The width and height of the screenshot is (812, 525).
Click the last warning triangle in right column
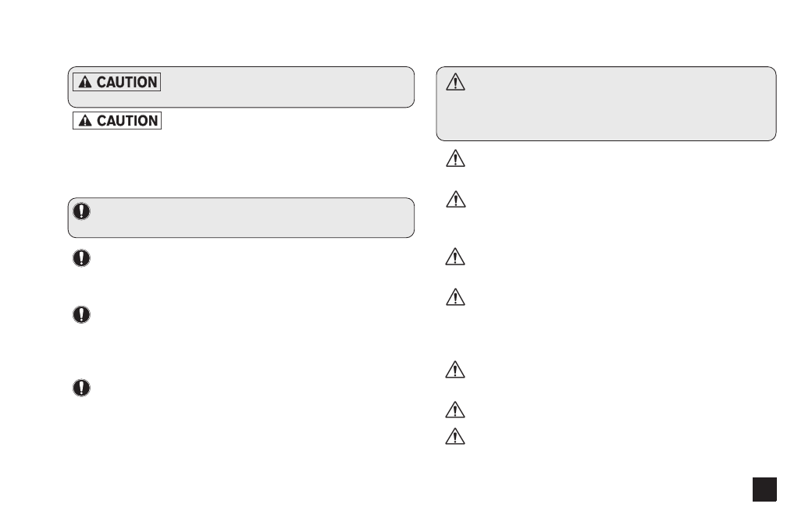[455, 437]
